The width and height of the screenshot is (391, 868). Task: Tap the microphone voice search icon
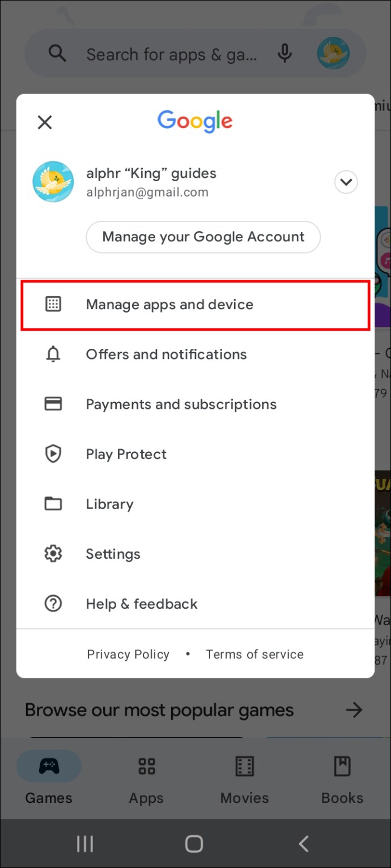point(285,54)
